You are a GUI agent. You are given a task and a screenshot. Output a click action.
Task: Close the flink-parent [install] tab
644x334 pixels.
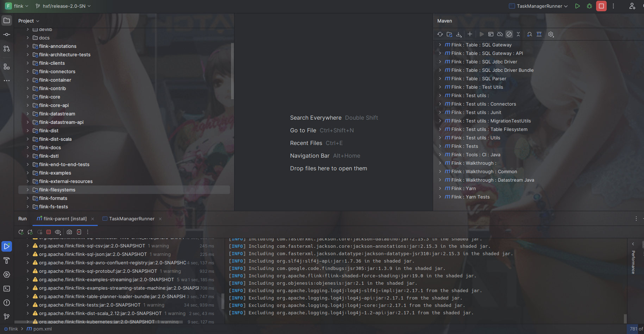click(x=93, y=219)
